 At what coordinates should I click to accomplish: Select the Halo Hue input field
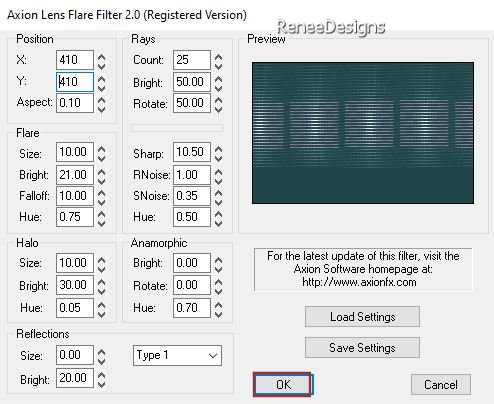tap(75, 308)
